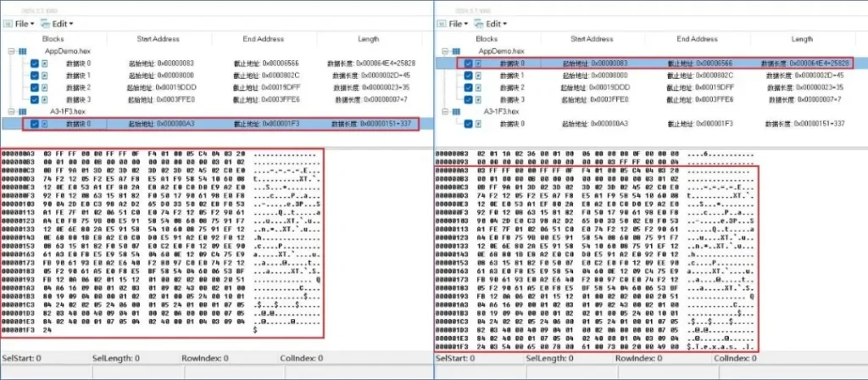Toggle 数据块 2 checkbox in right window

coord(467,87)
